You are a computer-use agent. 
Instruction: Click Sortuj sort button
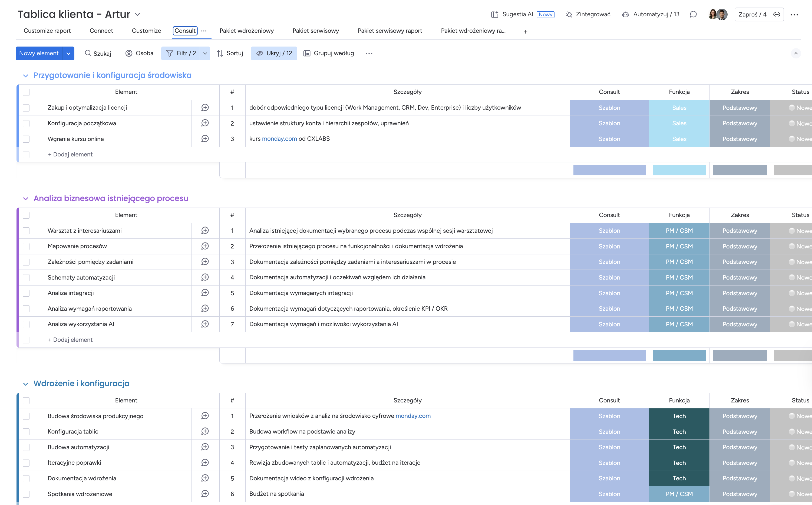click(x=230, y=53)
